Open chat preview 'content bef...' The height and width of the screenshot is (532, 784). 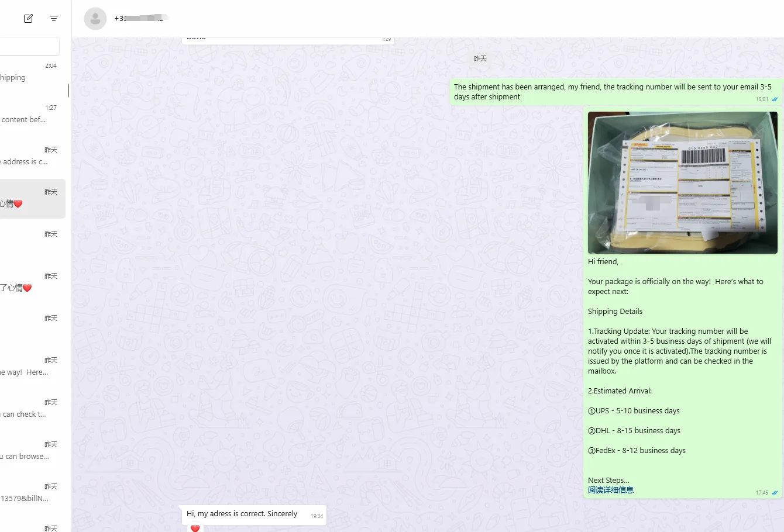point(23,119)
